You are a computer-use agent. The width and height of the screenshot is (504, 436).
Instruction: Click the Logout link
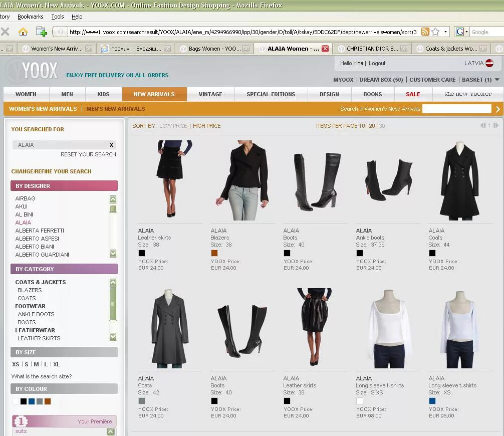377,63
